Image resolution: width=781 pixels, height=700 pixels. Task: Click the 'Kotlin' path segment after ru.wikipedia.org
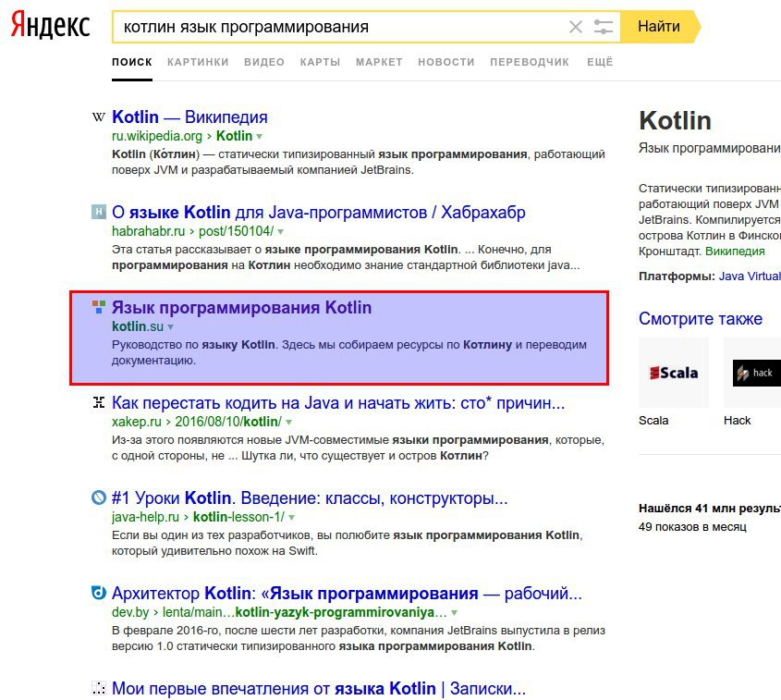click(234, 136)
